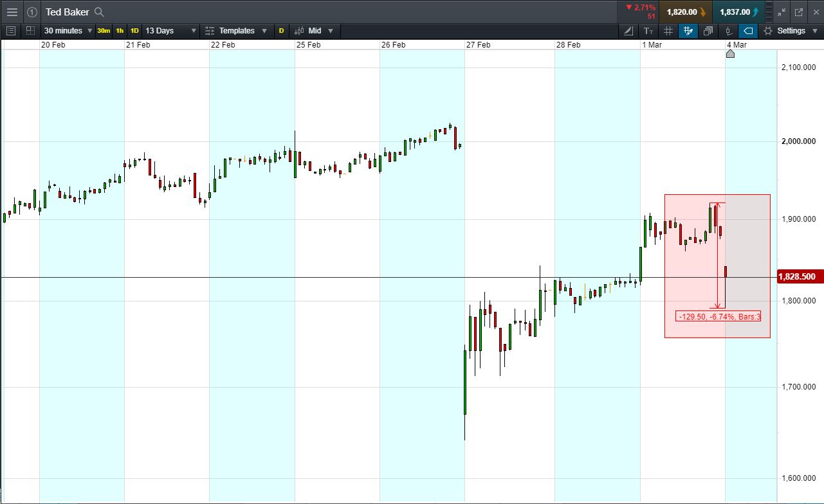
Task: Click the buy price 1,837.00 button
Action: [738, 12]
